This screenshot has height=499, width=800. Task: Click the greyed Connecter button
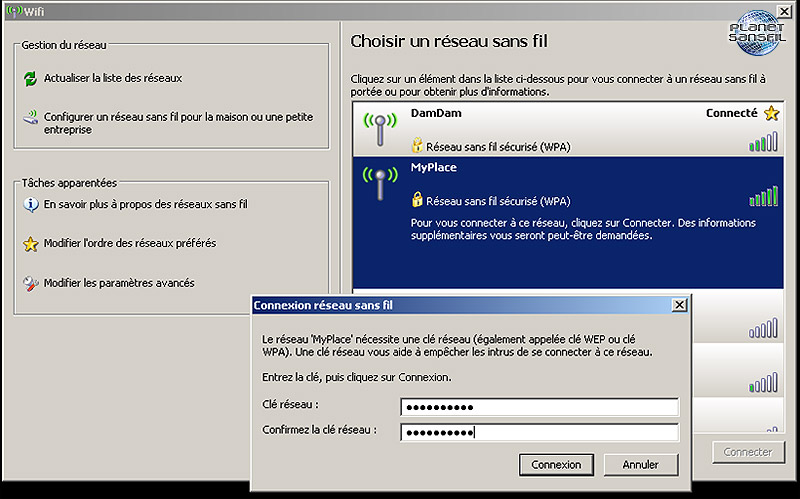(748, 452)
